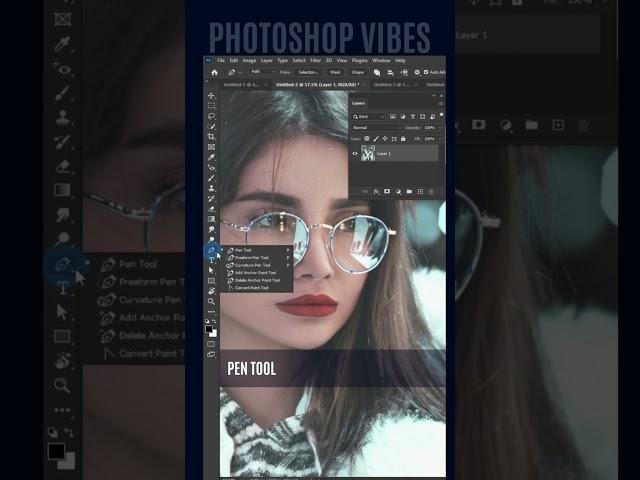Click the Home icon in options bar

(214, 72)
